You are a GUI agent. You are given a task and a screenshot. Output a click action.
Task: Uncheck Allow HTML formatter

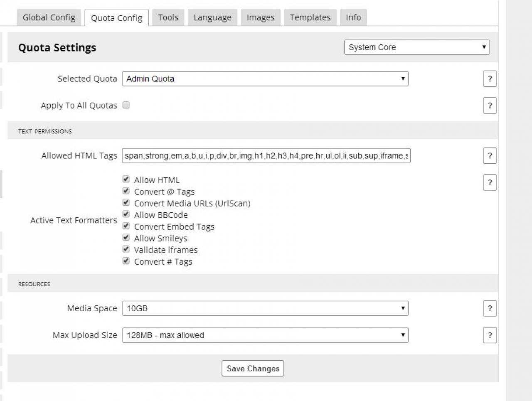126,180
